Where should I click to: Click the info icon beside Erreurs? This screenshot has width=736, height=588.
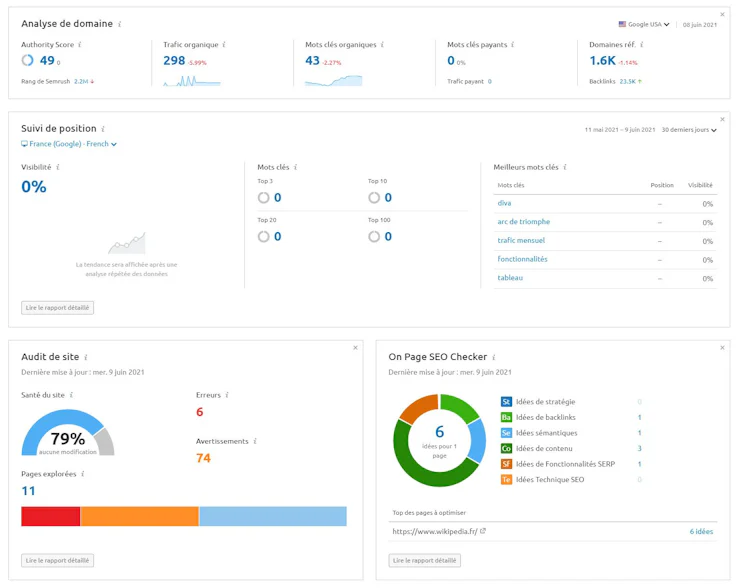point(227,395)
